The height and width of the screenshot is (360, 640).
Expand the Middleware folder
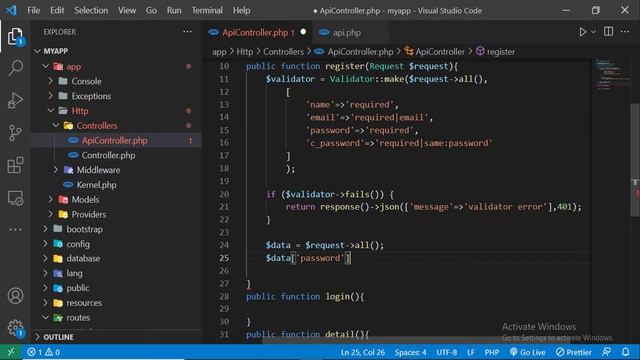click(56, 170)
